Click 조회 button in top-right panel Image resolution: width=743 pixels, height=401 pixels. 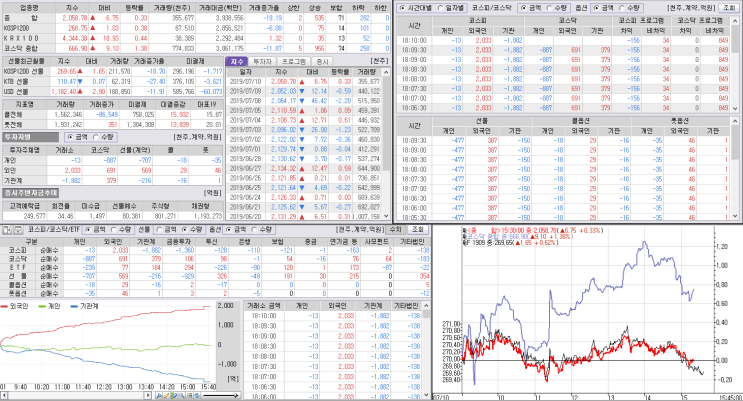(727, 8)
